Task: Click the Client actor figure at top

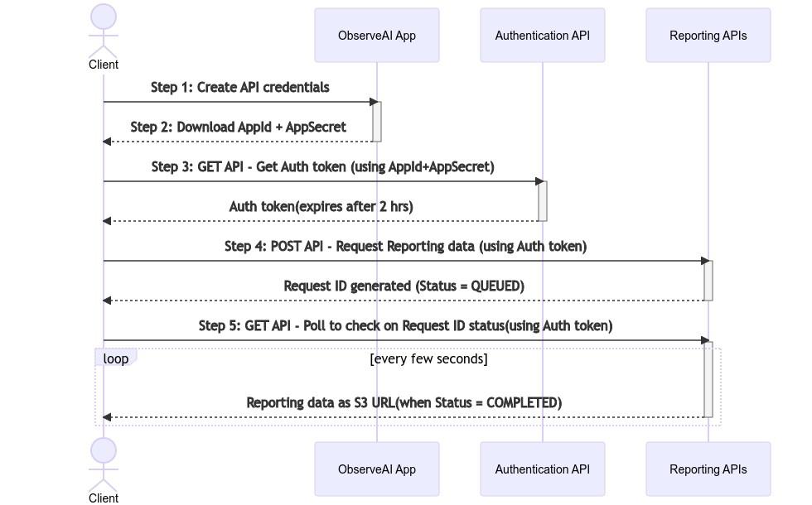Action: pyautogui.click(x=104, y=33)
